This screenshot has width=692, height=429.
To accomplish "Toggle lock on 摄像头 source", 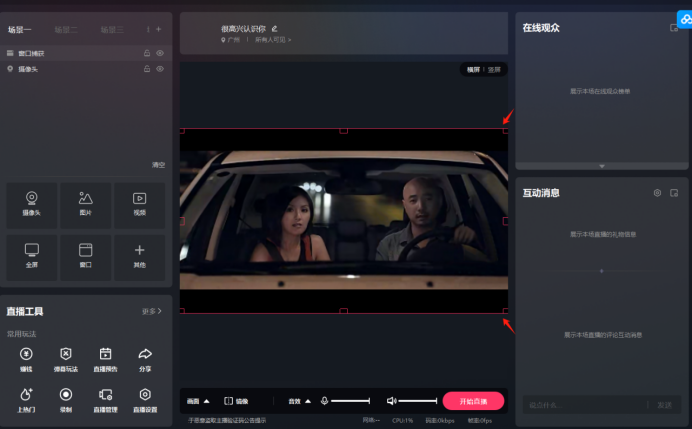I will (147, 69).
